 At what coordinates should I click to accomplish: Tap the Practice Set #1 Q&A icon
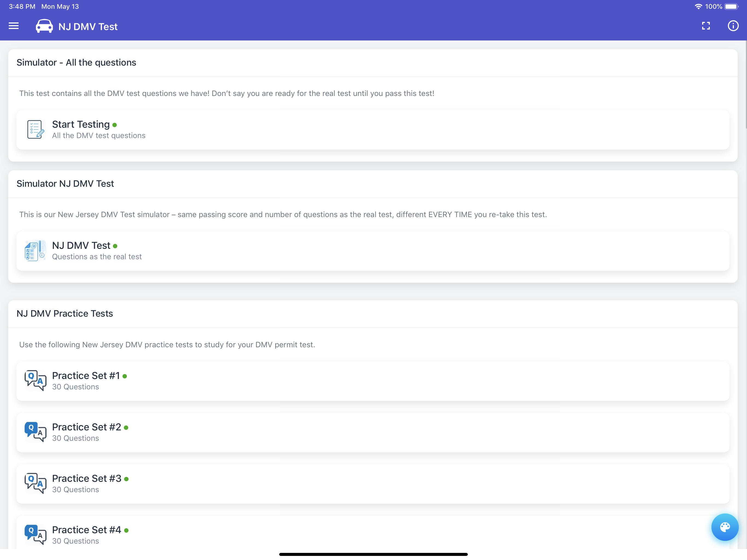coord(35,380)
